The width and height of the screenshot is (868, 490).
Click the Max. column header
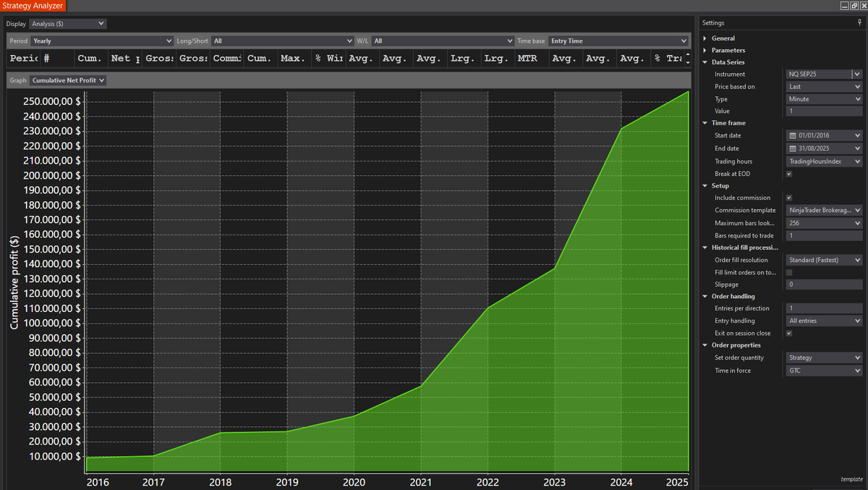[294, 58]
